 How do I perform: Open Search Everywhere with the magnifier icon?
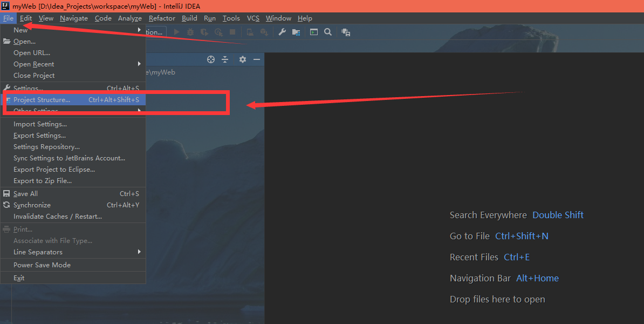pos(328,32)
